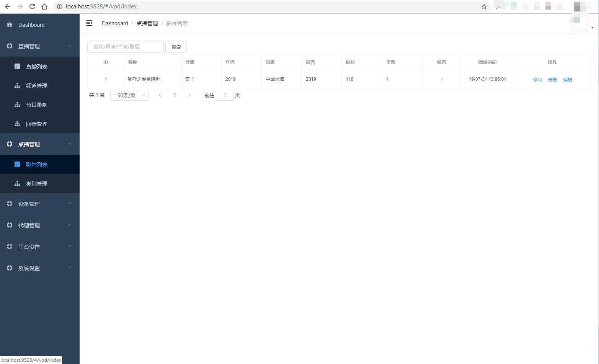Collapse the 点播管理 submenu chevron
The image size is (599, 364).
click(70, 144)
